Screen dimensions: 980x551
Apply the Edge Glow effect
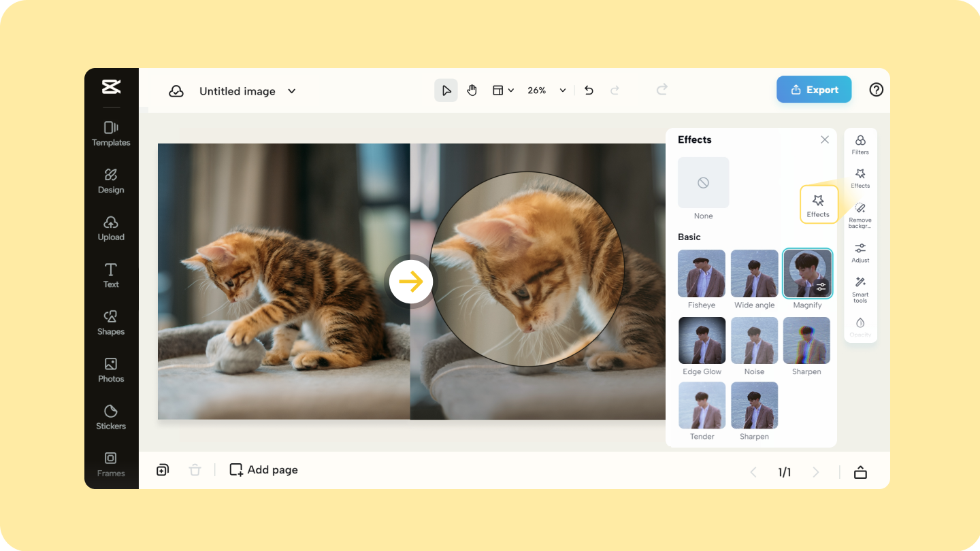point(702,340)
